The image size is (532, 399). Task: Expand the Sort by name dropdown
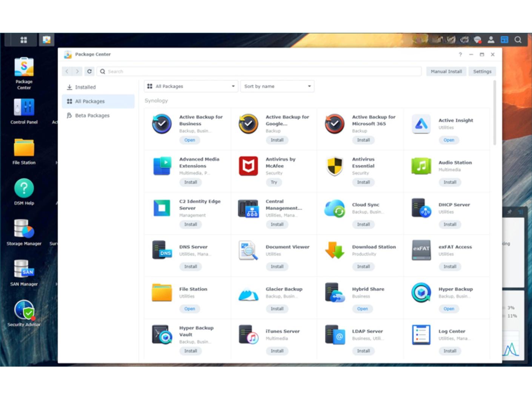(277, 86)
